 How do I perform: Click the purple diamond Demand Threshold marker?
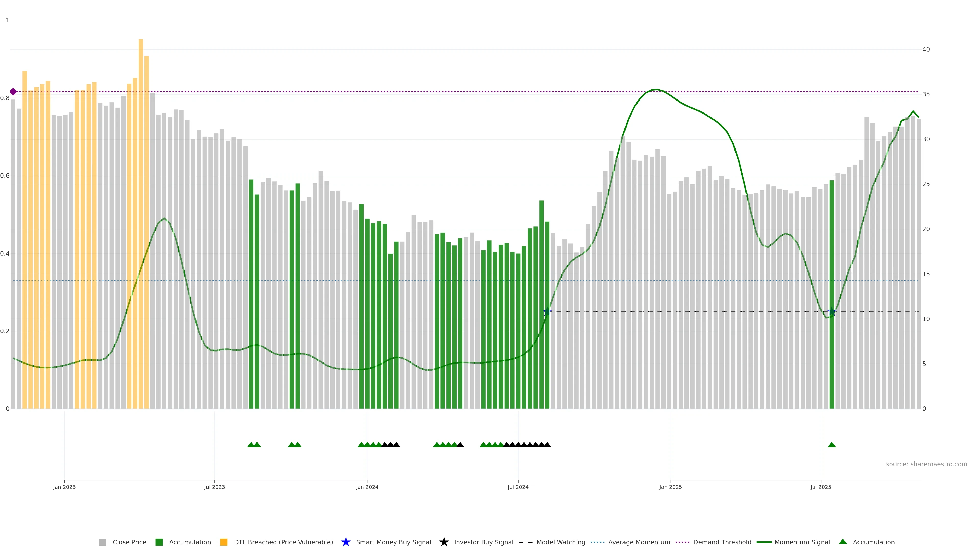point(13,92)
